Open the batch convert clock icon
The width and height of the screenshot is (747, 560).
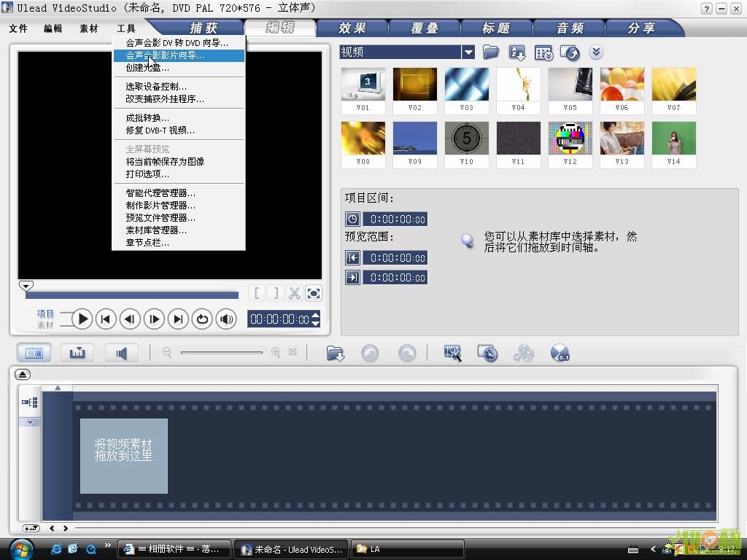point(487,354)
